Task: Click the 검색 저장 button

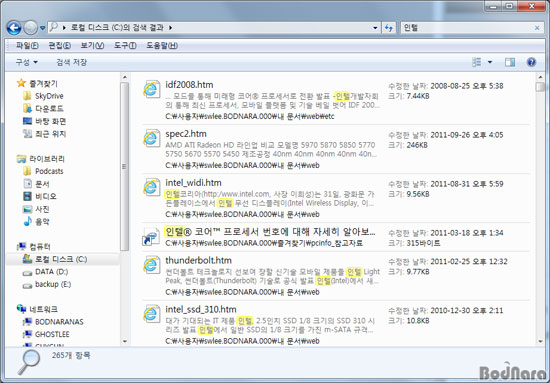Action: 72,62
